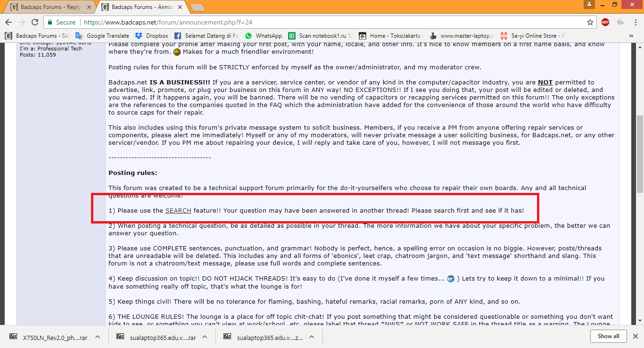This screenshot has height=348, width=644.
Task: Expand options for the sualaptop365 .z download
Action: point(312,337)
